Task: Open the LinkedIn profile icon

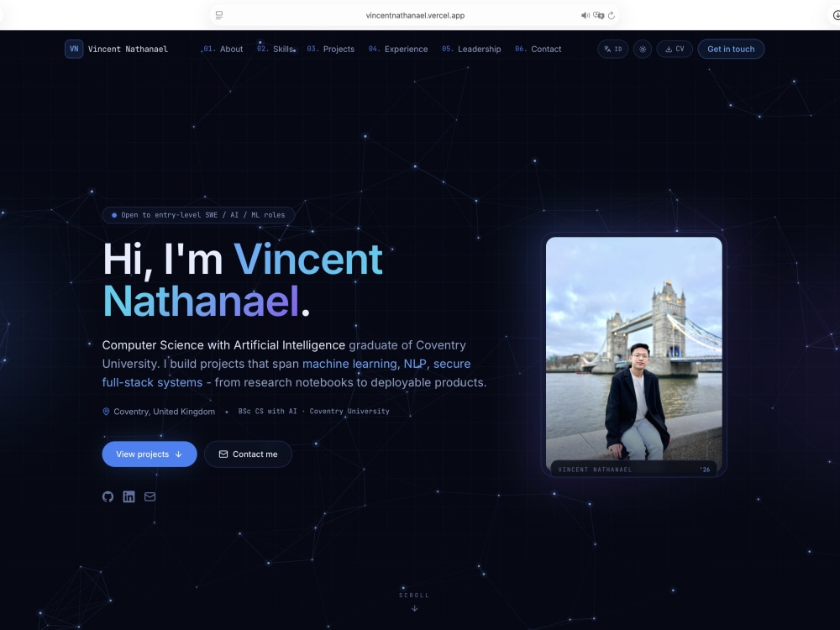Action: click(x=129, y=496)
